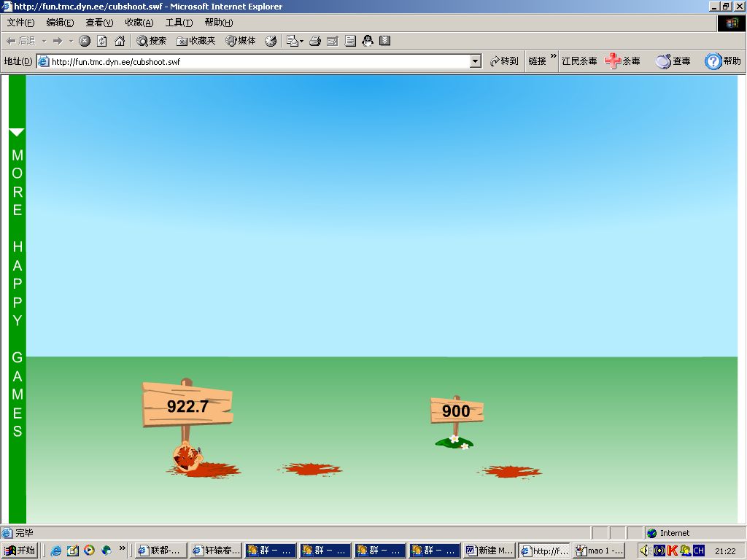Click the white triangle above MORE
Image resolution: width=747 pixels, height=560 pixels.
17,133
